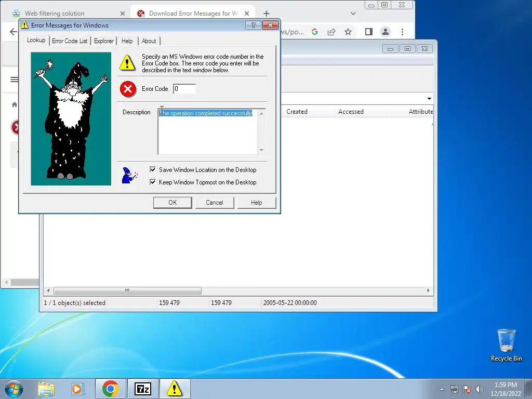Open File Explorer from the taskbar
532x399 pixels.
[46, 389]
